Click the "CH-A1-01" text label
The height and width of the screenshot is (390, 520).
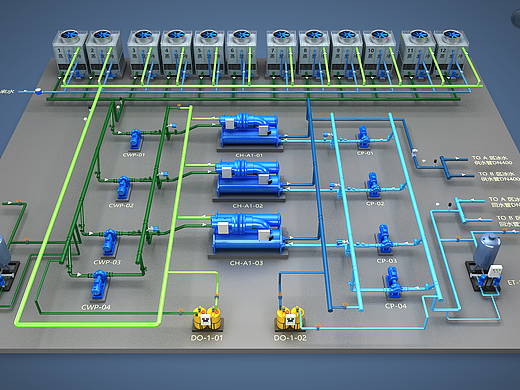click(249, 155)
